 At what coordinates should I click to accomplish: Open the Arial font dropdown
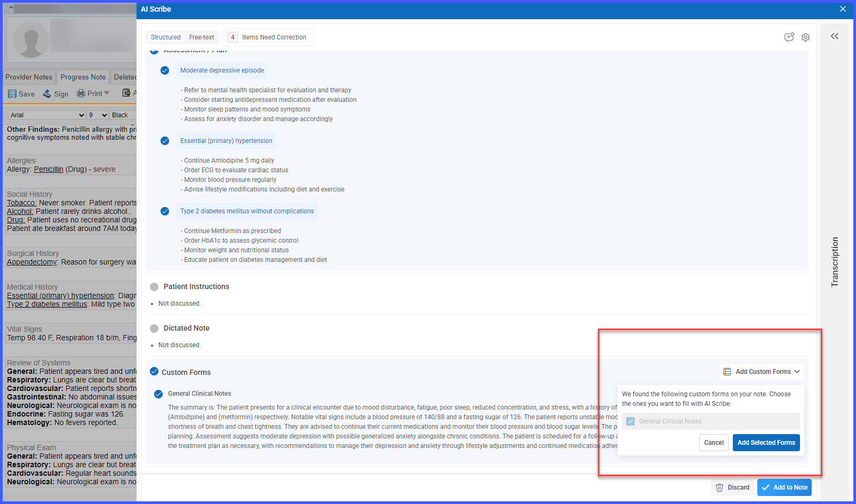coord(47,115)
